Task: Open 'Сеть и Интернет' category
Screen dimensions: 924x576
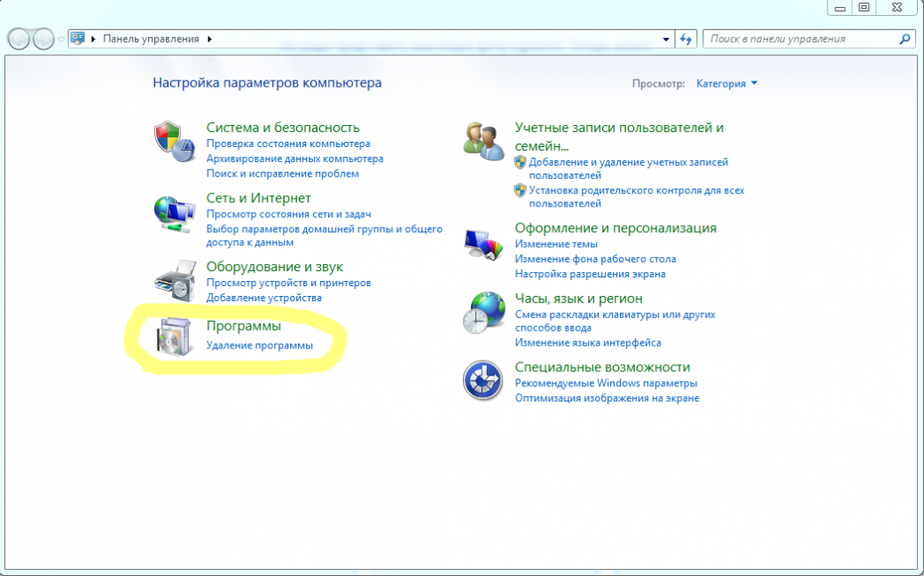Action: click(x=258, y=198)
